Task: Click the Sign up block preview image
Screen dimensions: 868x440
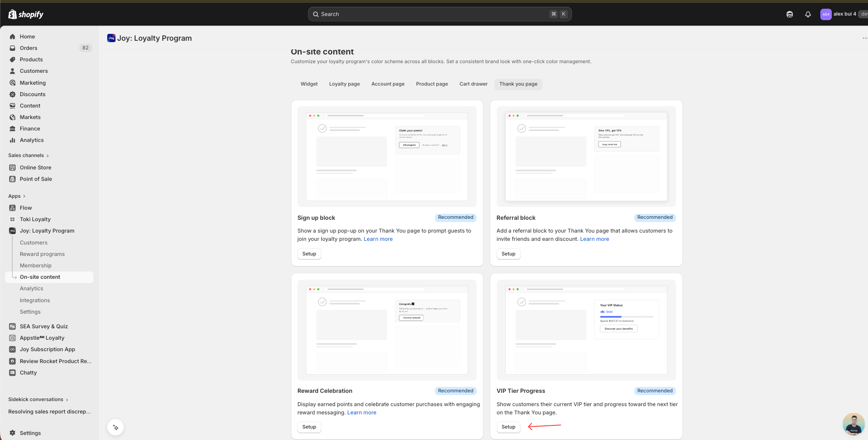Action: point(387,157)
